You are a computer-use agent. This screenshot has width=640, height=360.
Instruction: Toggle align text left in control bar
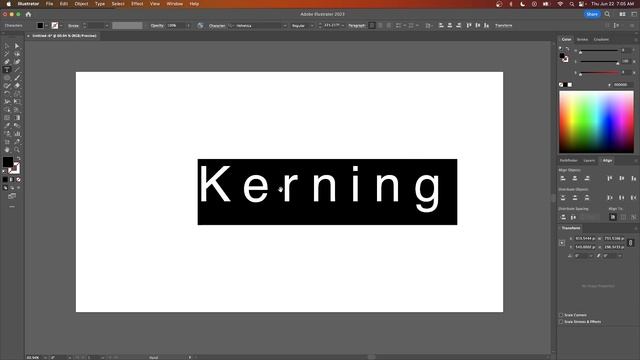(x=372, y=25)
